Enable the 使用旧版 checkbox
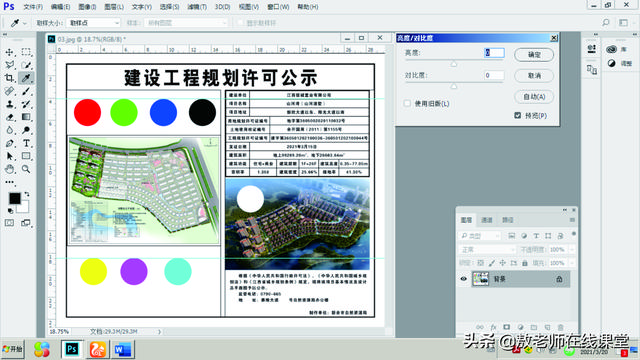Screen dimensions: 640x360 click(x=407, y=103)
